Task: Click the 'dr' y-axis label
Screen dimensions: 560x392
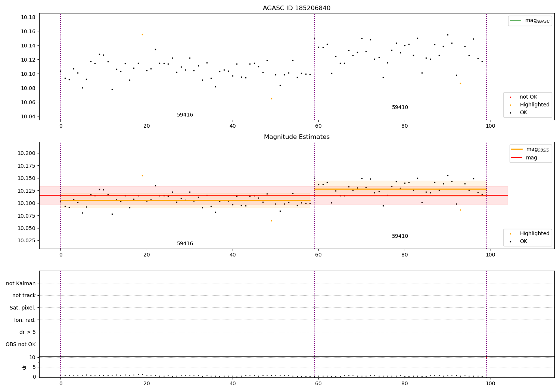Action: 24,367
